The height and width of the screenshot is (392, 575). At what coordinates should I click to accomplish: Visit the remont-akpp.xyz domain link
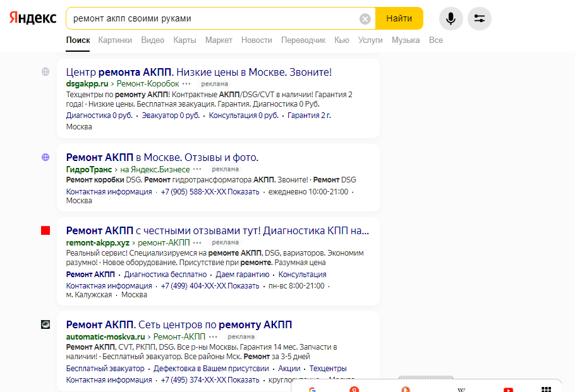point(98,242)
